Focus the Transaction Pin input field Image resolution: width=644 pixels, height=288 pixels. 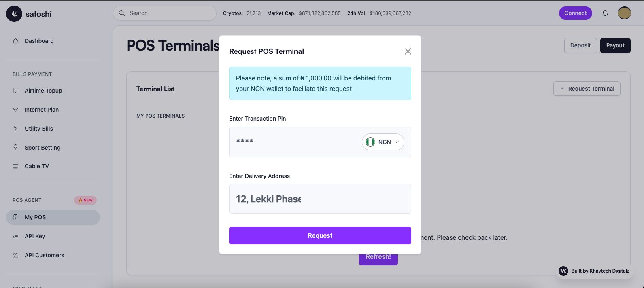pyautogui.click(x=291, y=142)
